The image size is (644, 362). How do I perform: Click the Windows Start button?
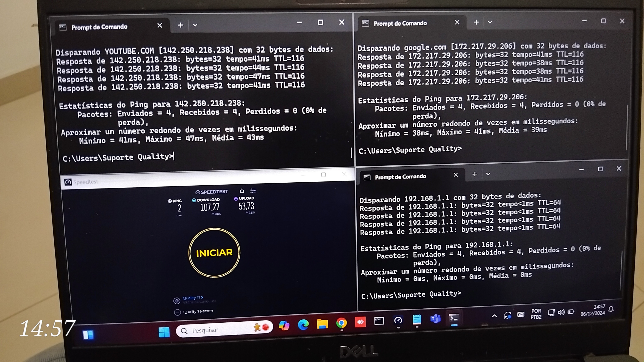pos(164,332)
